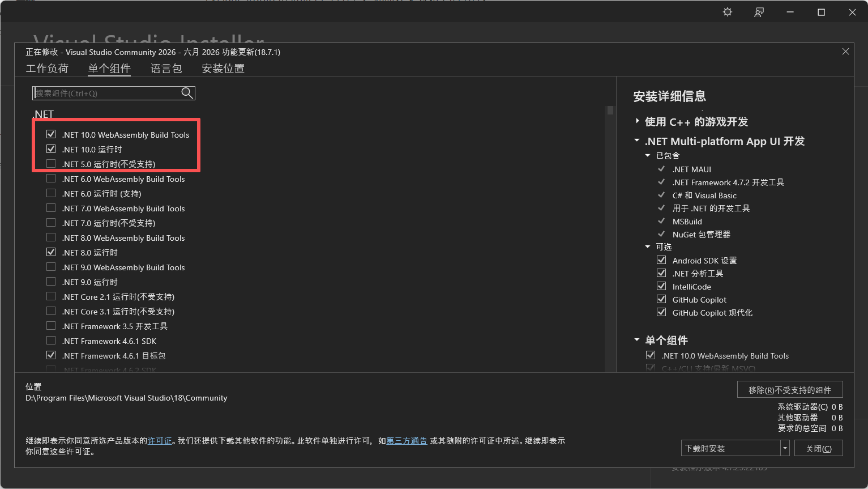Check .NET 8.0 WebAssembly Build Tools
The height and width of the screenshot is (489, 868).
51,237
